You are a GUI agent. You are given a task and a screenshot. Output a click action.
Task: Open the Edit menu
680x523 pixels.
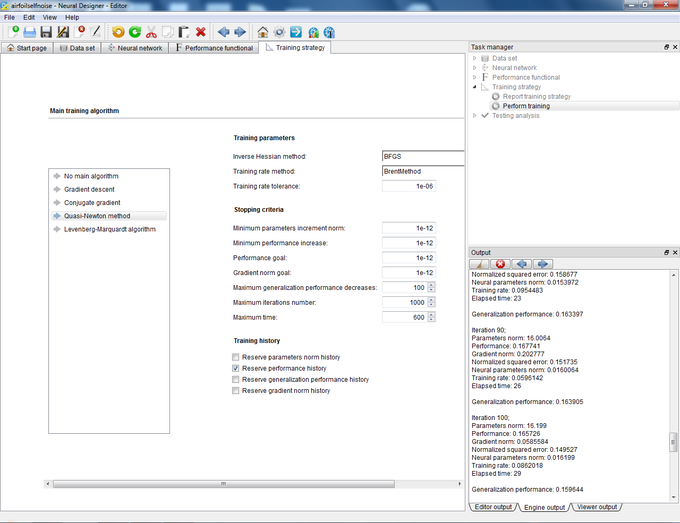click(x=29, y=17)
